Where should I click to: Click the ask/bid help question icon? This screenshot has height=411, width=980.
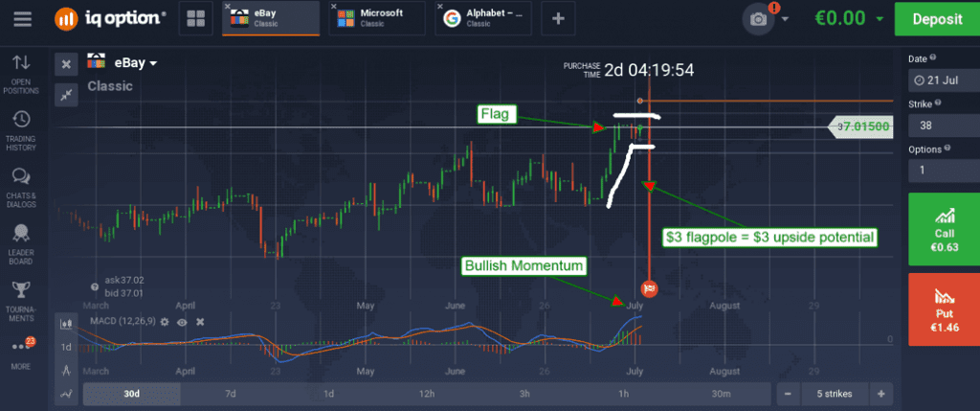95,287
